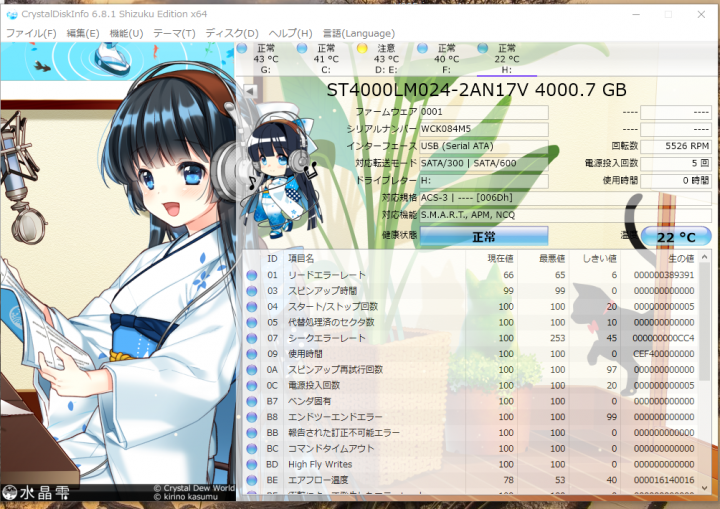Image resolution: width=720 pixels, height=509 pixels.
Task: Open the ディスク(D) menu
Action: coord(232,34)
